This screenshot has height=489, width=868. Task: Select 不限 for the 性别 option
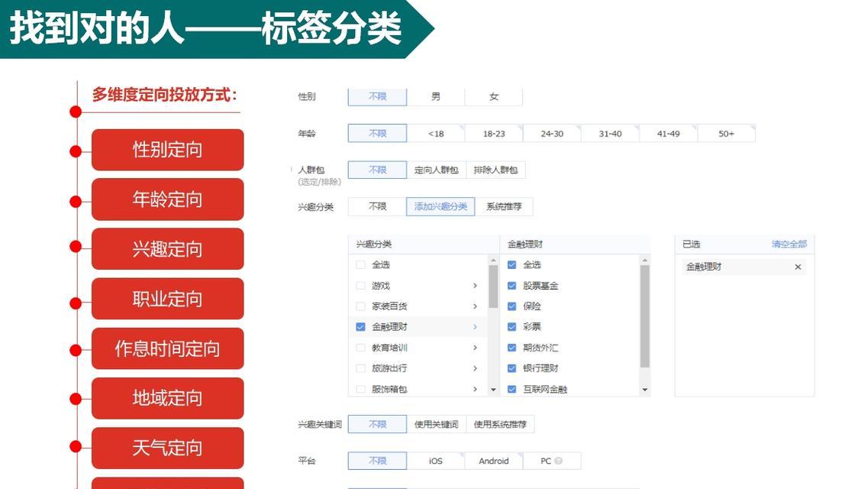[x=377, y=96]
